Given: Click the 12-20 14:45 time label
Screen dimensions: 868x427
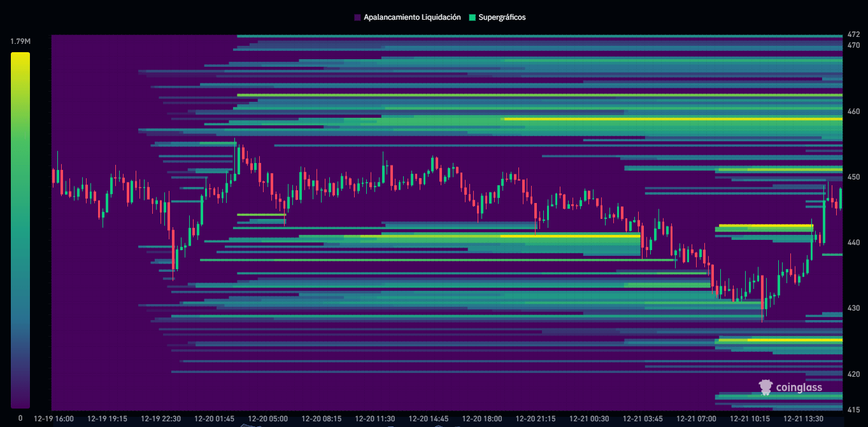Looking at the screenshot, I should 429,419.
